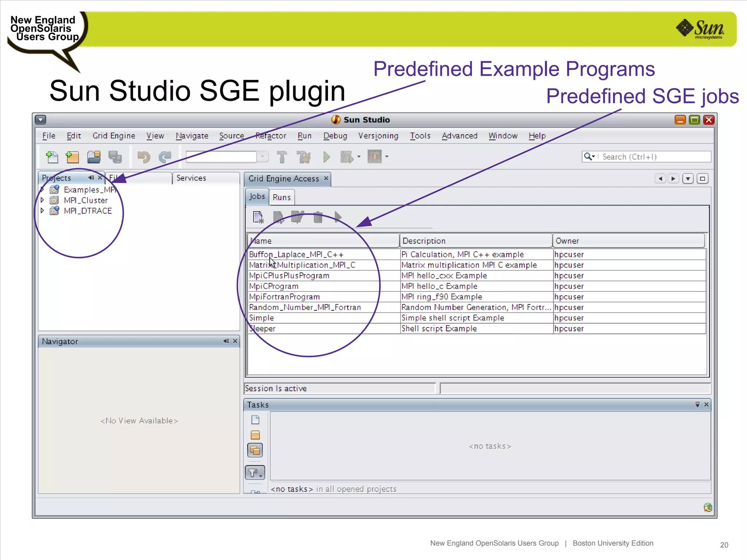Expand the MPI_DTRACE project node
This screenshot has height=560, width=747.
[x=42, y=211]
